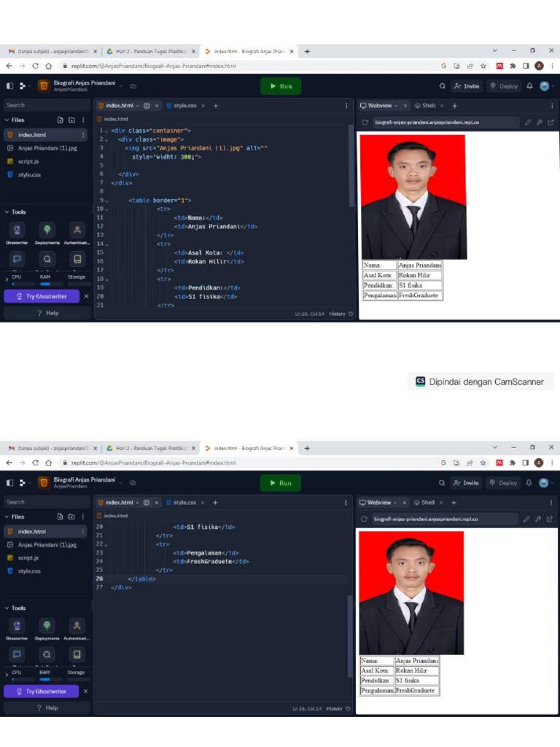Screen dimensions: 560x747
Task: Dismiss Try Ghostwriter banner in lower screenshot
Action: [x=86, y=692]
